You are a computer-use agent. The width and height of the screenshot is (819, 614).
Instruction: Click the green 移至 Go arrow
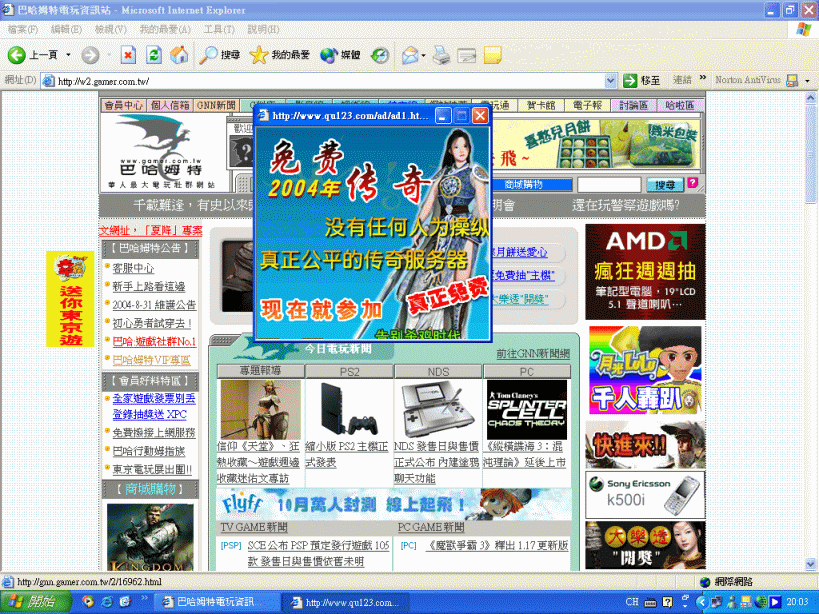630,80
